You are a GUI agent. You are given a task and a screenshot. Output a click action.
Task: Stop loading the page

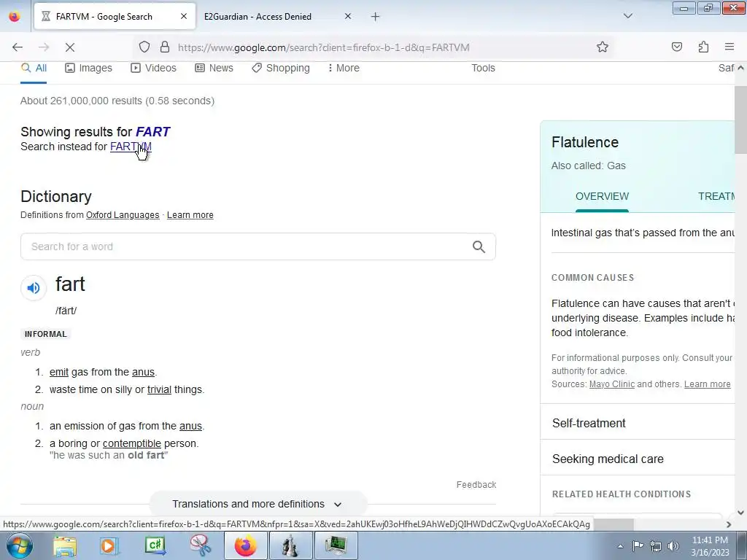[70, 47]
